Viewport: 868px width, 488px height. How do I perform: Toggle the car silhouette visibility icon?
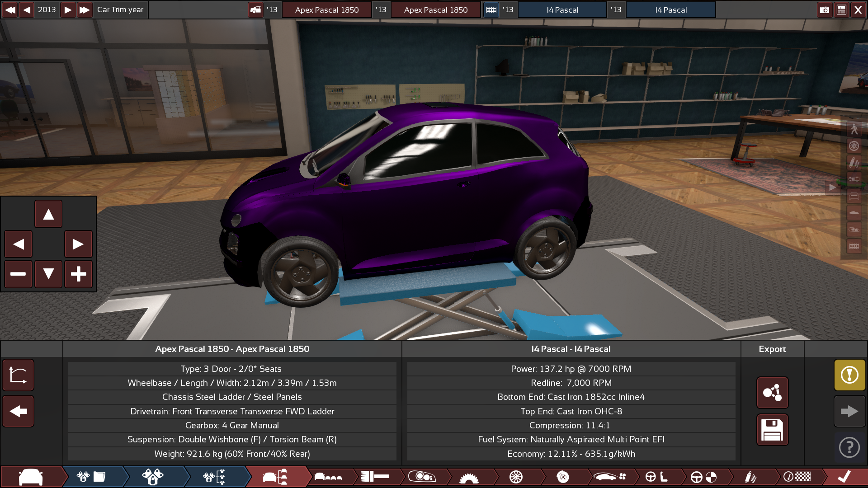tap(854, 213)
